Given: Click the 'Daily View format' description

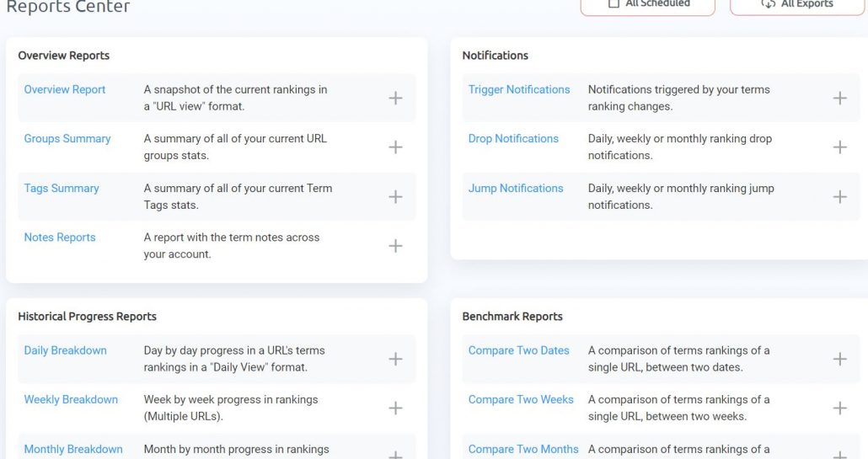Looking at the screenshot, I should click(x=234, y=359).
